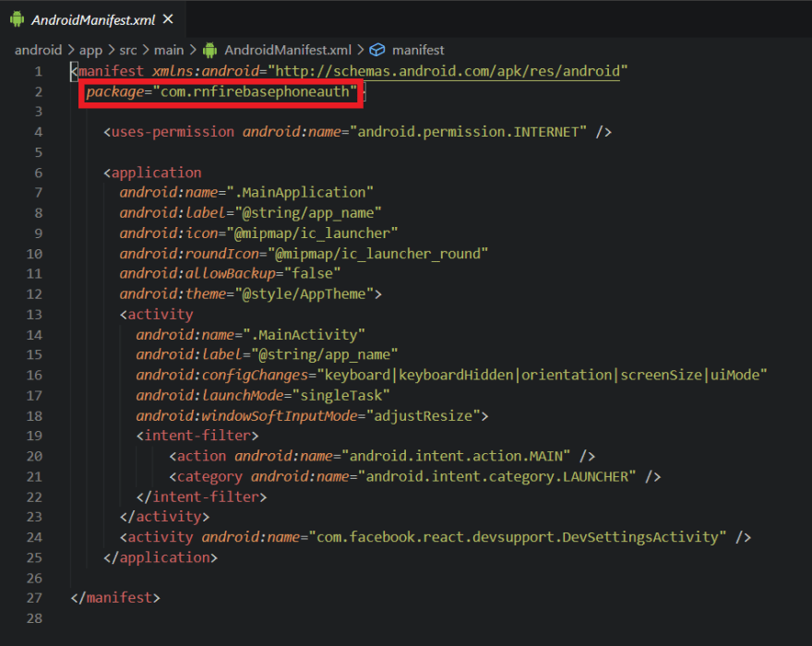812x646 pixels.
Task: Click line number 13 in the gutter
Action: (34, 315)
